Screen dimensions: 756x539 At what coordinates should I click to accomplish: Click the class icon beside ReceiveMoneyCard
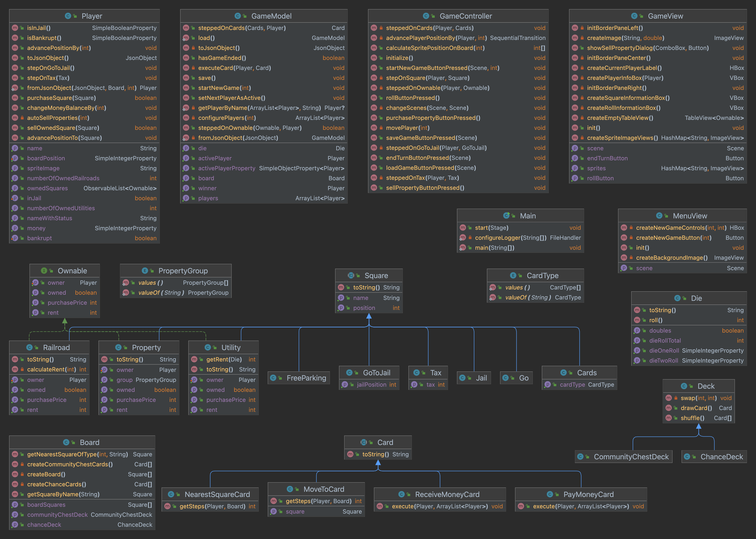click(x=402, y=494)
